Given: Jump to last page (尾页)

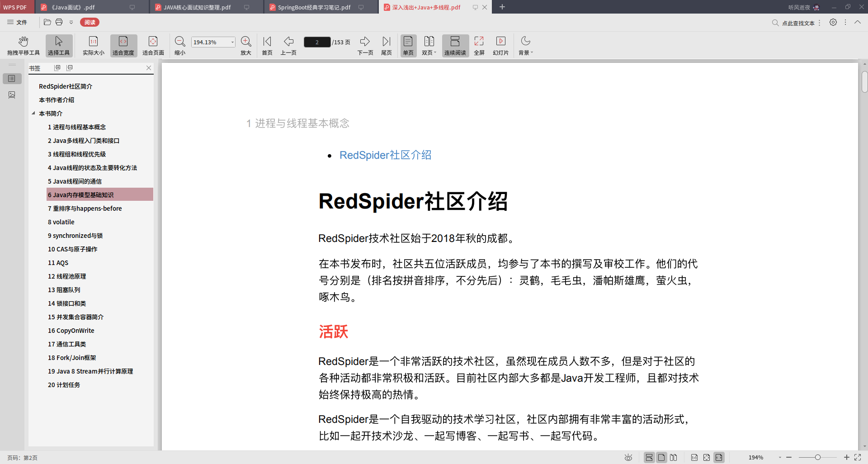Looking at the screenshot, I should 387,46.
